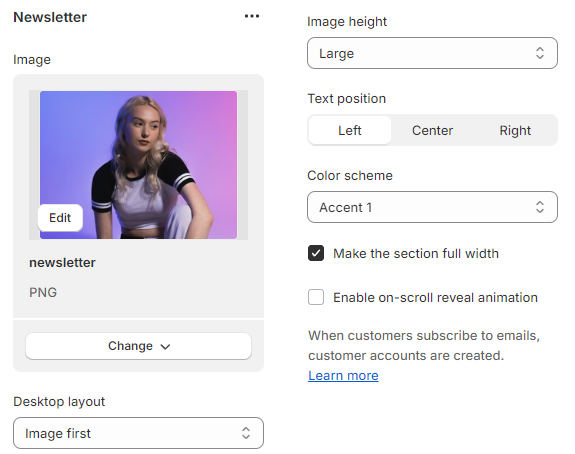Select the newsletter image thumbnail
The image size is (575, 454).
click(138, 165)
